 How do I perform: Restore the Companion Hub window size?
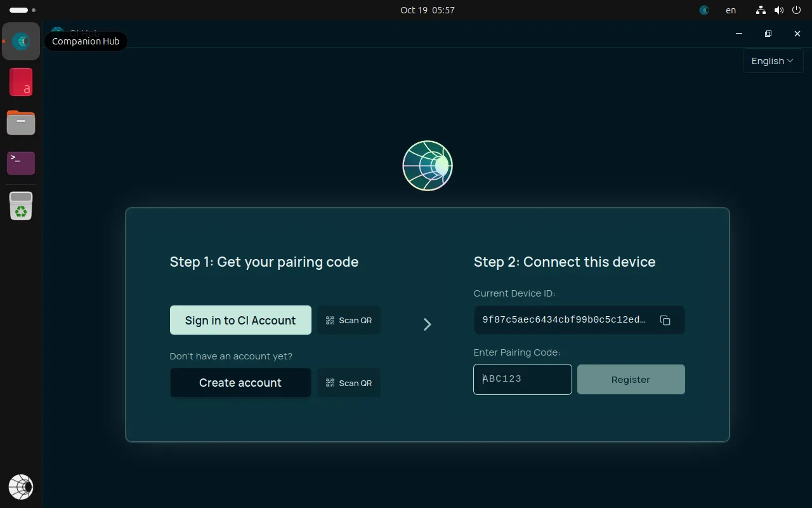(768, 34)
